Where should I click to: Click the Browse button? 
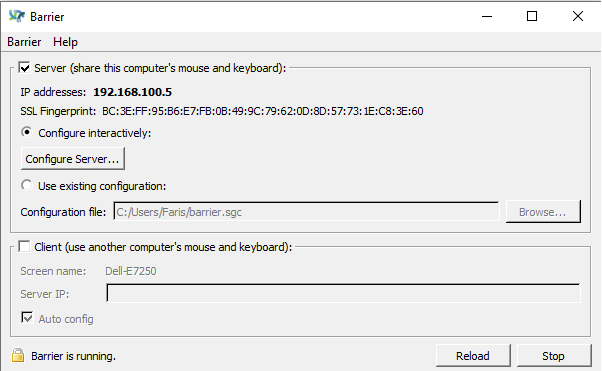coord(543,212)
